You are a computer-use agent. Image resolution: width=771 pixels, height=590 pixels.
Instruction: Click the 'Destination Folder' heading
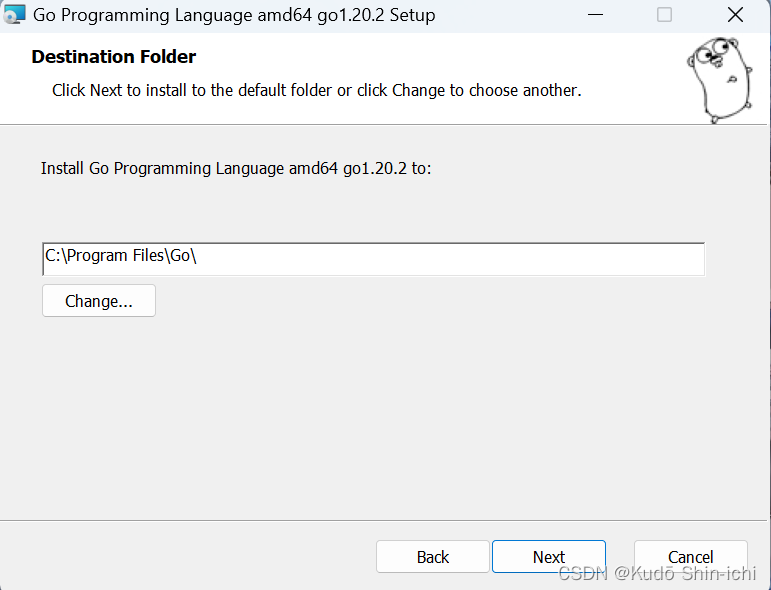[114, 57]
